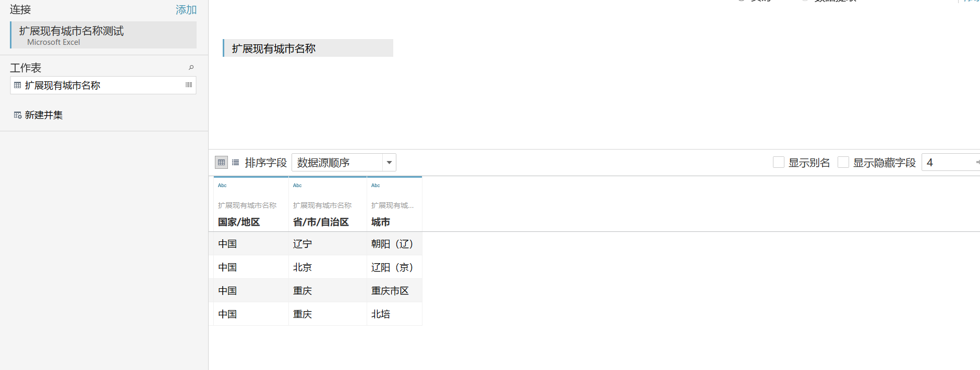Image resolution: width=980 pixels, height=370 pixels.
Task: Click the 北培 cell
Action: point(394,314)
